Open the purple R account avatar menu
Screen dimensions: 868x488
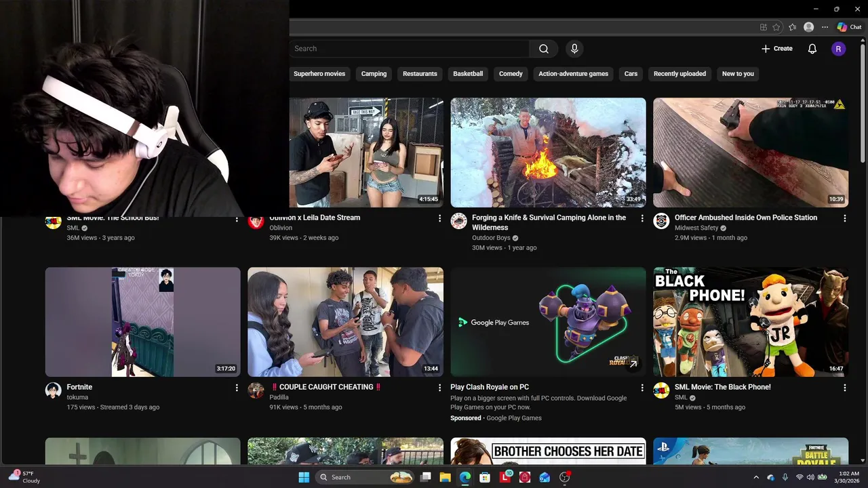(839, 49)
